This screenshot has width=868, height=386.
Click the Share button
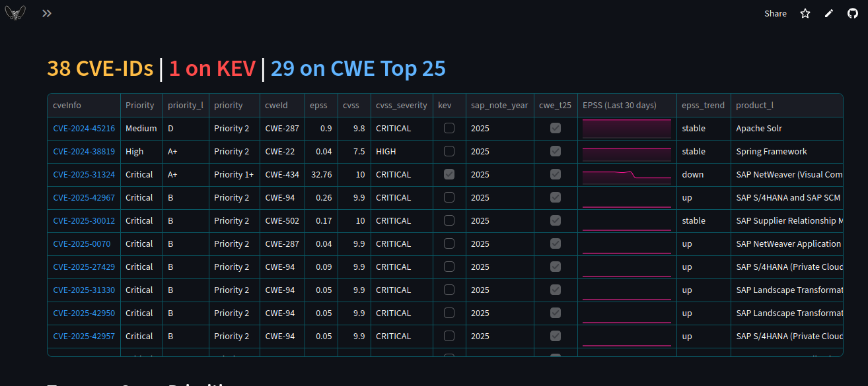click(x=776, y=13)
